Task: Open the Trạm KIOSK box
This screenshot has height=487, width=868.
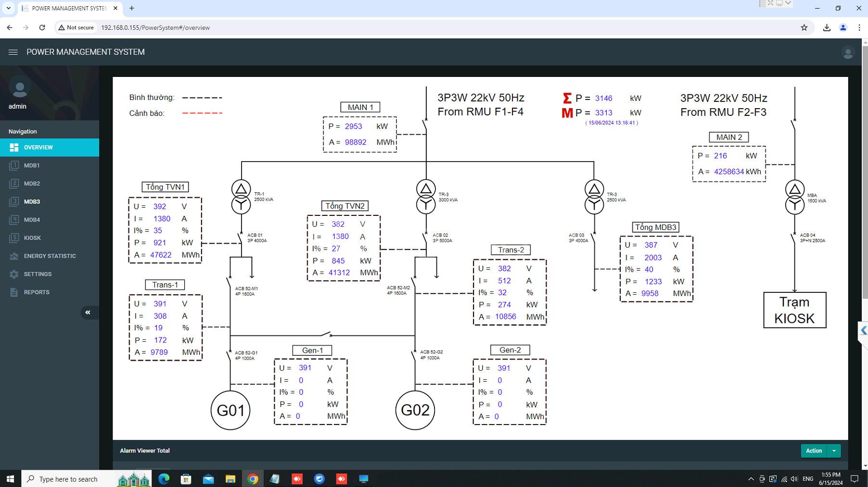Action: tap(794, 310)
